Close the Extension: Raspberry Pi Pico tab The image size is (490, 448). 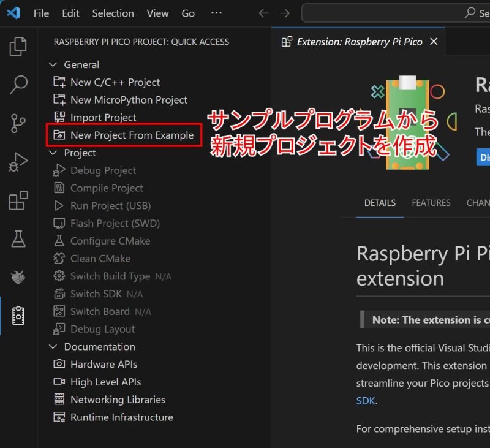click(x=434, y=42)
